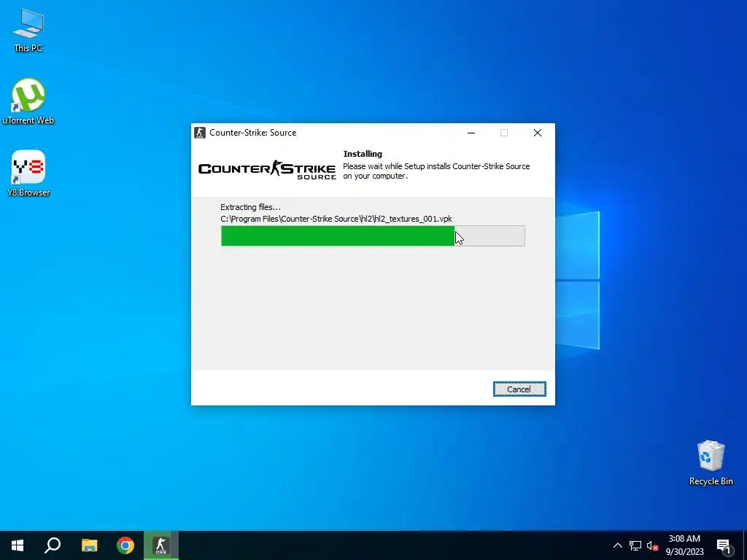Click the hl2_textures_001.vpk file path text
Image resolution: width=747 pixels, height=560 pixels.
(336, 219)
